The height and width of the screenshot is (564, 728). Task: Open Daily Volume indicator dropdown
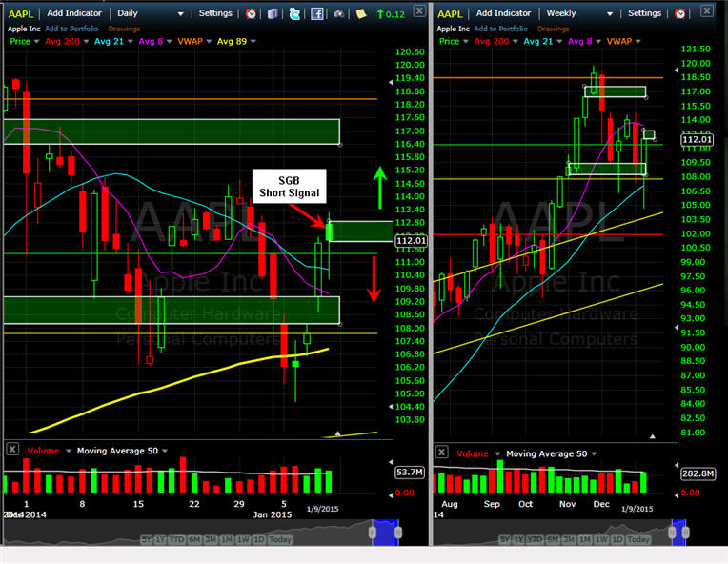click(x=69, y=452)
